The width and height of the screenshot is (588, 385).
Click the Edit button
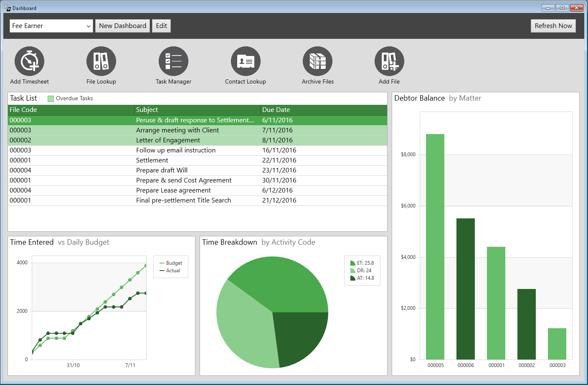[x=161, y=26]
